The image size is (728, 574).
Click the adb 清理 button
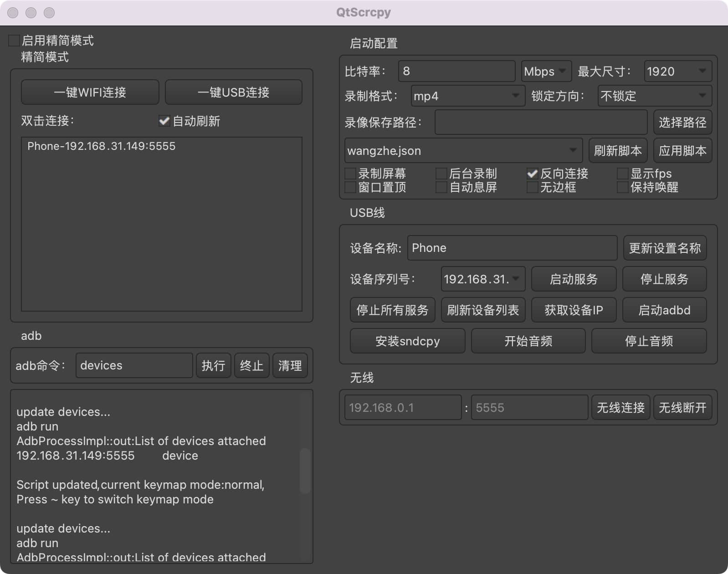(290, 365)
